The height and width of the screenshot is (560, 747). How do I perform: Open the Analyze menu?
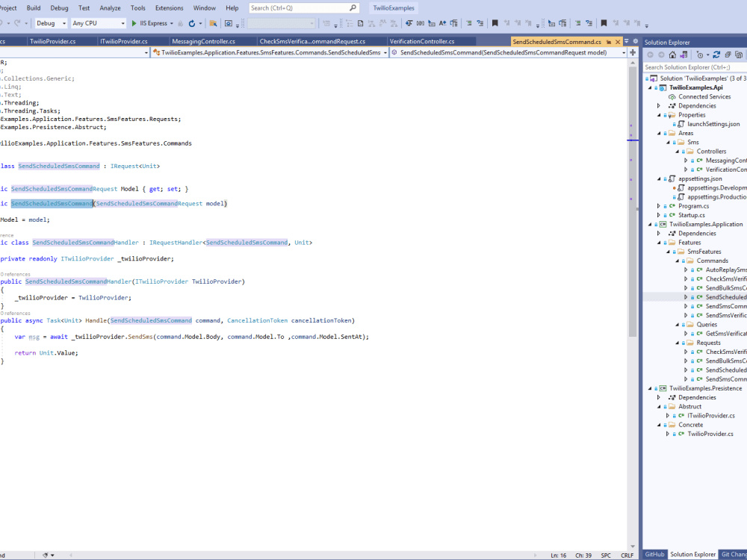click(110, 7)
